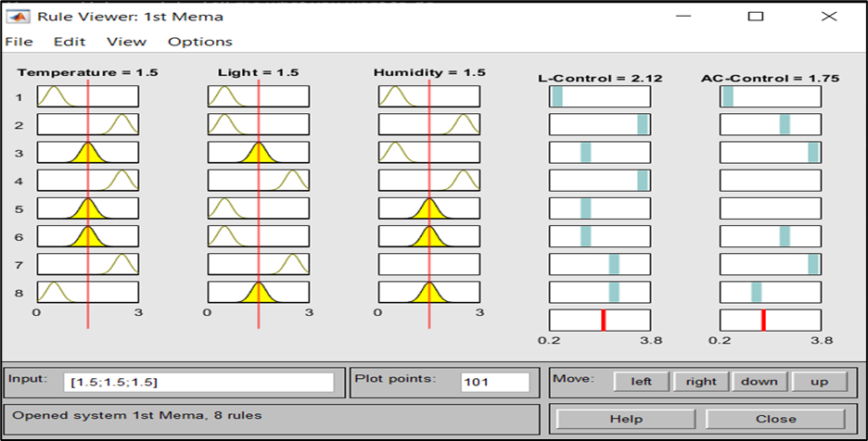Screen dimensions: 868x441
Task: Click the Temperature plot of rule 3
Action: point(88,152)
